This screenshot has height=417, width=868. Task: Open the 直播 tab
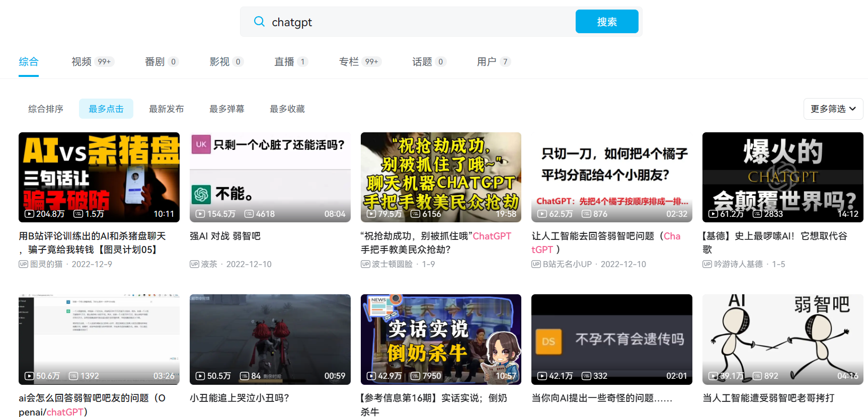click(x=291, y=61)
